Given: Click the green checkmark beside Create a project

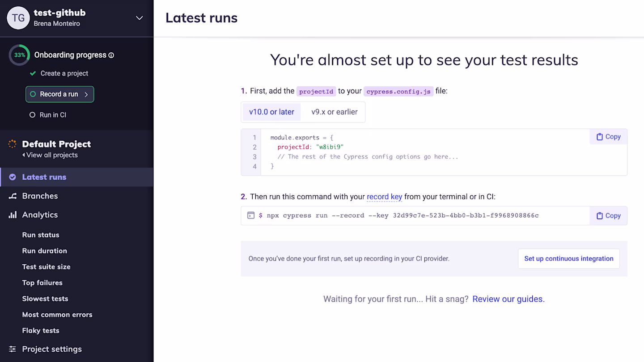Looking at the screenshot, I should tap(33, 73).
